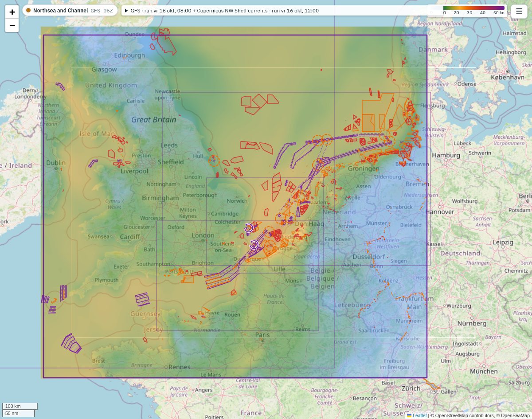Click the lower circular marker near Southend-on-Sea
Viewport: 532px width, 419px height.
coord(254,244)
